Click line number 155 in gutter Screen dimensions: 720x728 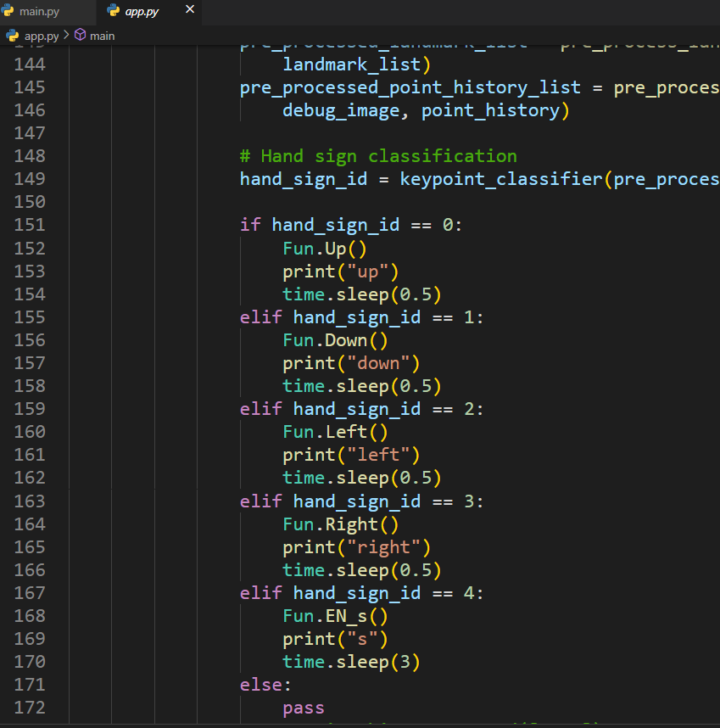point(30,317)
